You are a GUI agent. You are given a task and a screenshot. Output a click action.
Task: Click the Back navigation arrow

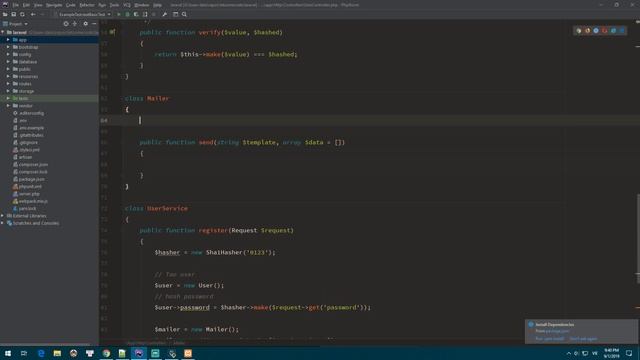(x=33, y=14)
